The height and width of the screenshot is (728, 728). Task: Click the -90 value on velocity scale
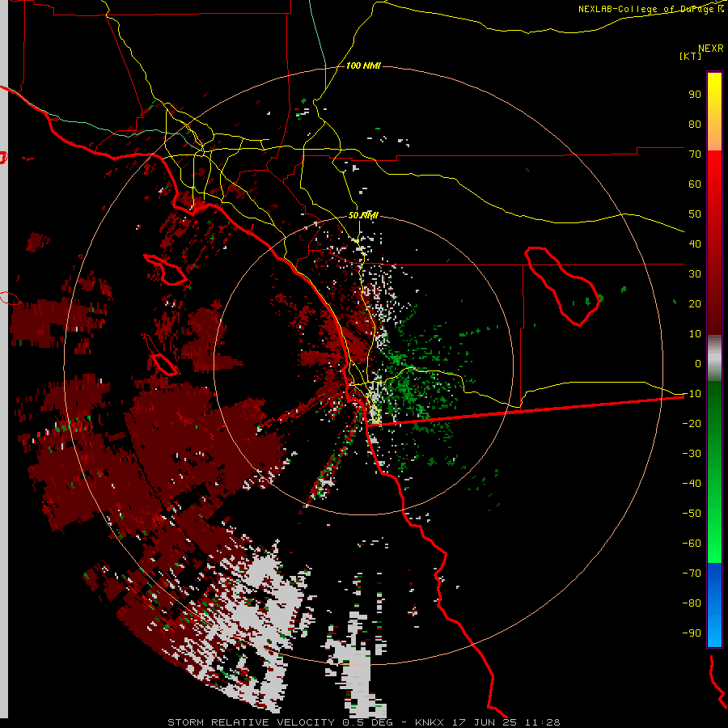tap(692, 633)
